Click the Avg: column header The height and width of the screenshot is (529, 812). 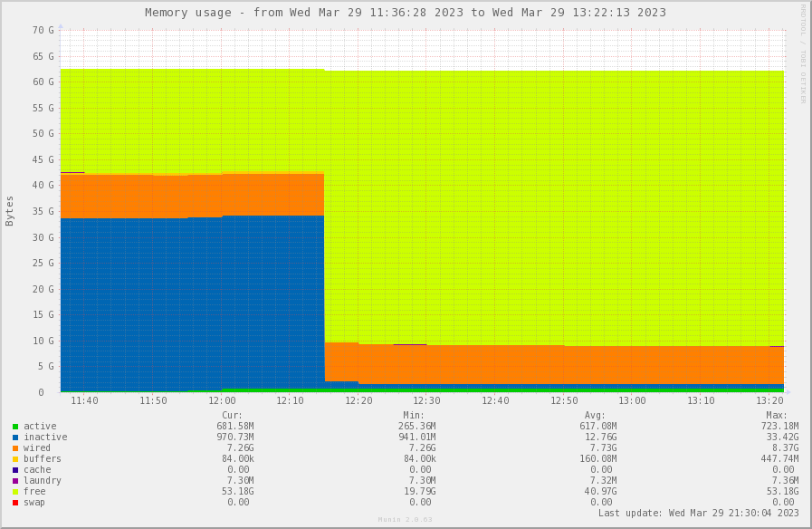click(x=594, y=415)
